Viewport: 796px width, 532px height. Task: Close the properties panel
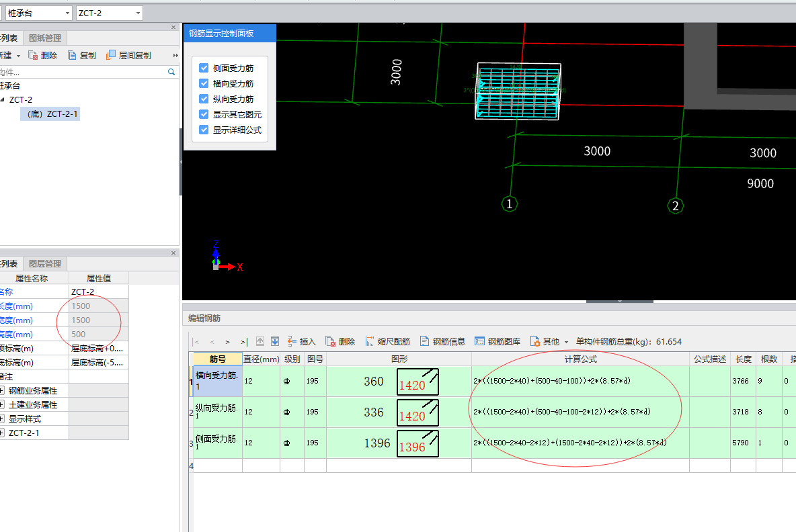[173, 253]
